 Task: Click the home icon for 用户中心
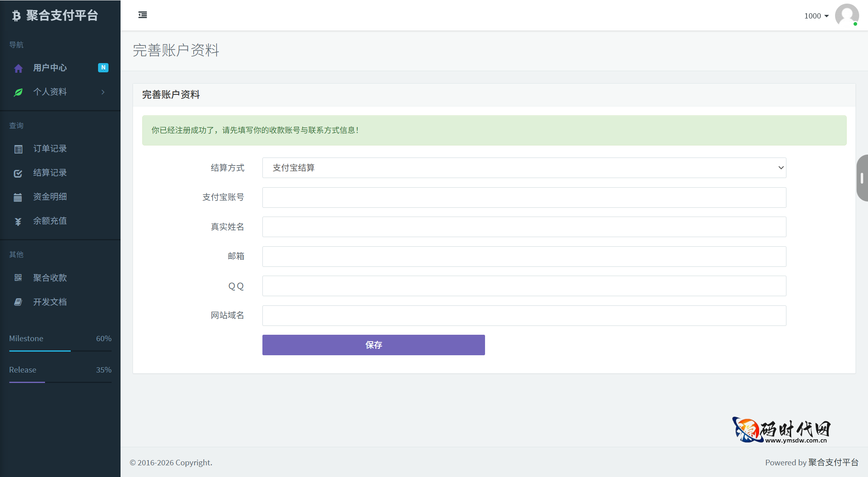tap(18, 68)
